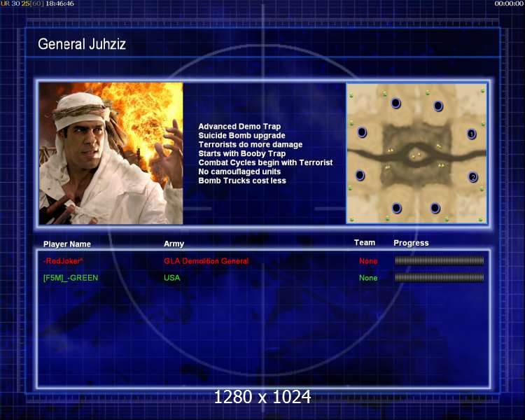Click the 00:00:00 game timer
The width and height of the screenshot is (525, 420).
[x=509, y=3]
